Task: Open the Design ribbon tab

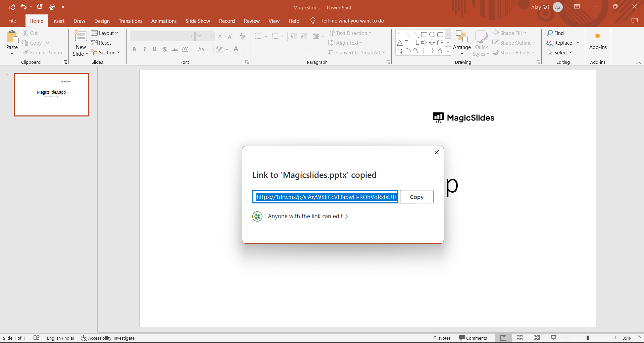Action: coord(102,21)
